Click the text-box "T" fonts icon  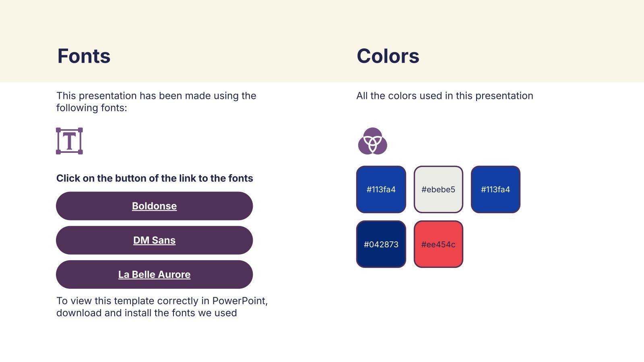pyautogui.click(x=69, y=141)
